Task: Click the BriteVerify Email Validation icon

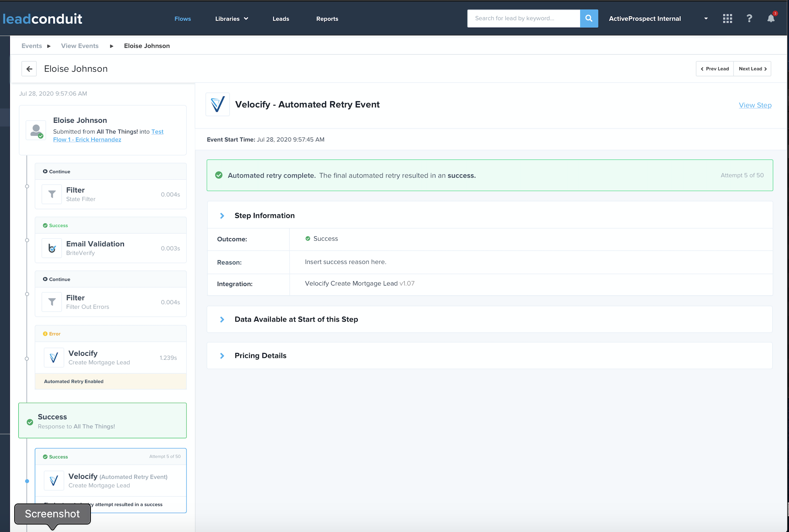Action: point(52,248)
